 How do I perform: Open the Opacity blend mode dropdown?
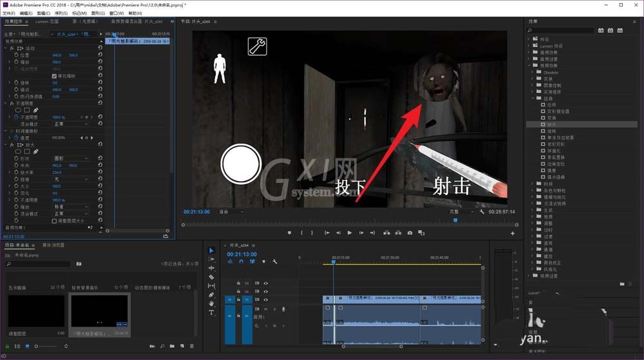(71, 124)
